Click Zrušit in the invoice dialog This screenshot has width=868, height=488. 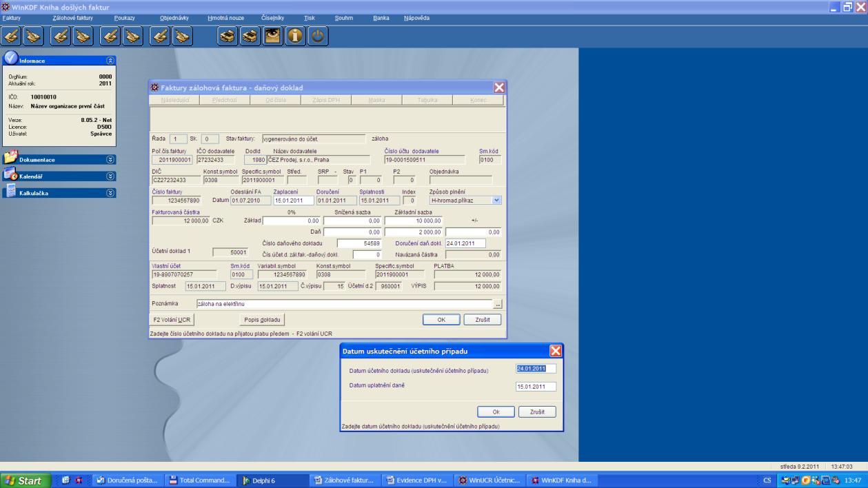click(x=482, y=319)
